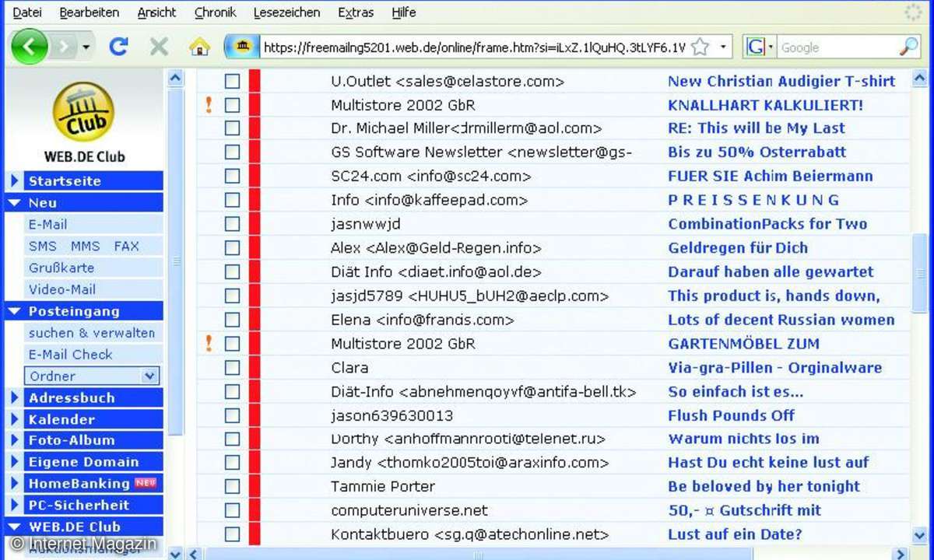This screenshot has width=934, height=560.
Task: Bookmark this page with the star icon
Action: [x=700, y=47]
